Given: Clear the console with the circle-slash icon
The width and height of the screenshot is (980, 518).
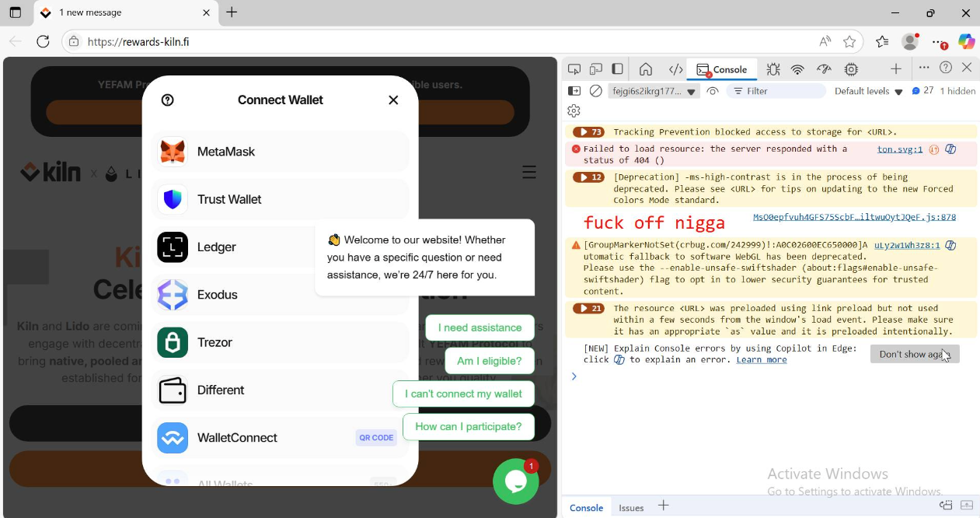Looking at the screenshot, I should coord(596,91).
